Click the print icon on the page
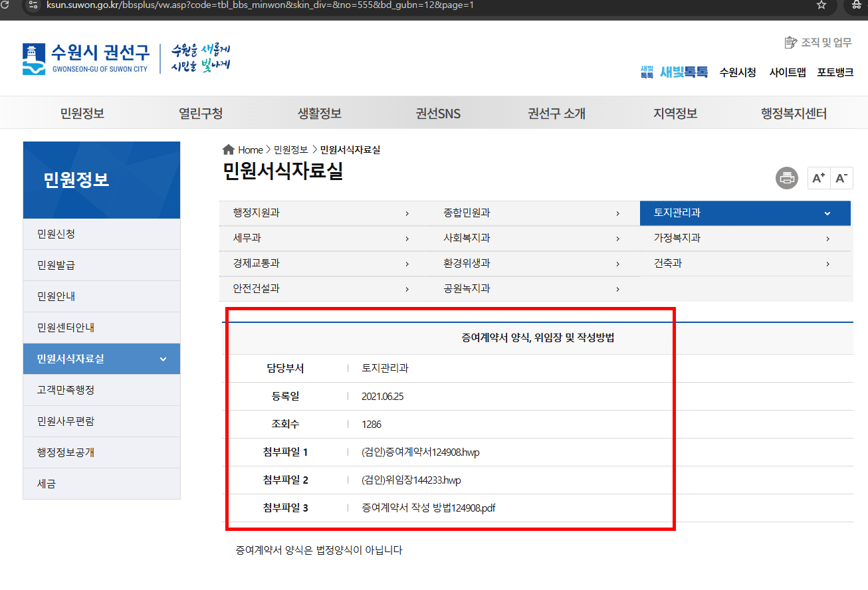Screen dimensions: 868x590 point(786,178)
